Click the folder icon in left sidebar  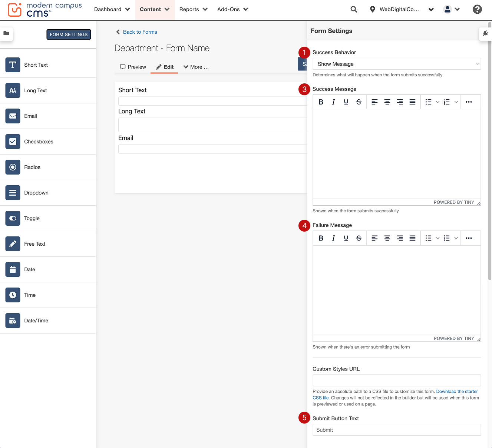(6, 33)
